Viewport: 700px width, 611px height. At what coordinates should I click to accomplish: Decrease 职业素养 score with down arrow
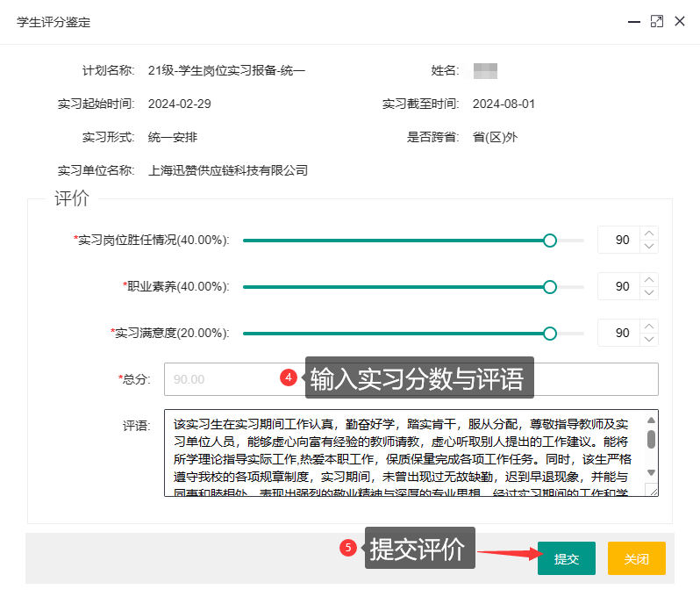[649, 293]
